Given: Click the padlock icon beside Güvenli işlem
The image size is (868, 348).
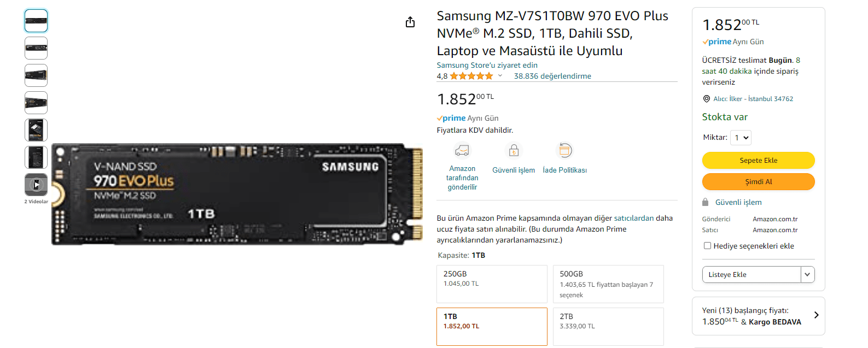Looking at the screenshot, I should 706,202.
